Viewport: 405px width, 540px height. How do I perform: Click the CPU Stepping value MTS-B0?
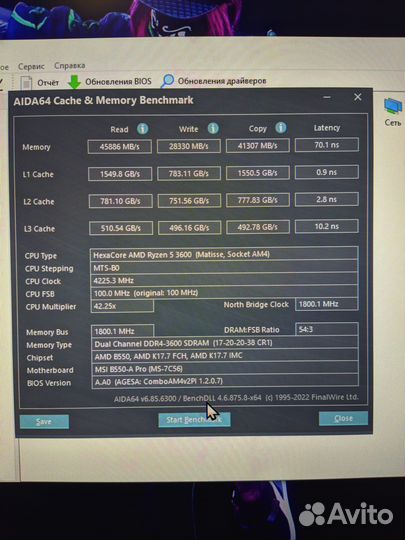(224, 267)
